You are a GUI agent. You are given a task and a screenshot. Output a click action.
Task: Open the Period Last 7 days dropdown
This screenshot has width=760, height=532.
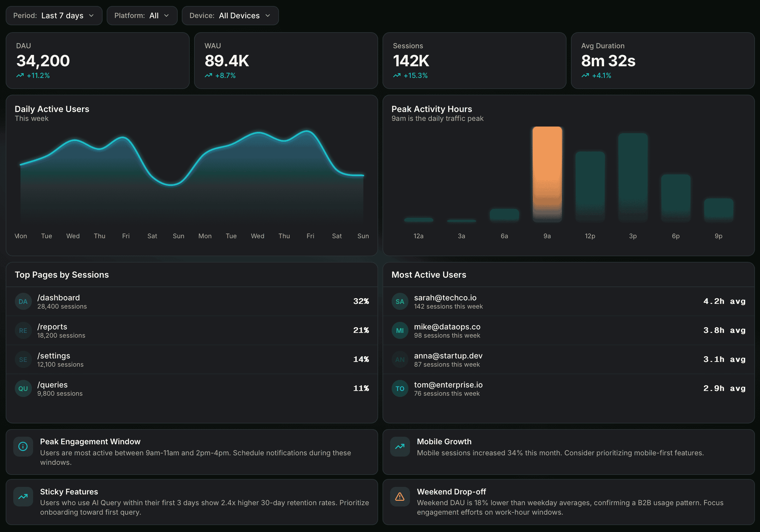[54, 15]
